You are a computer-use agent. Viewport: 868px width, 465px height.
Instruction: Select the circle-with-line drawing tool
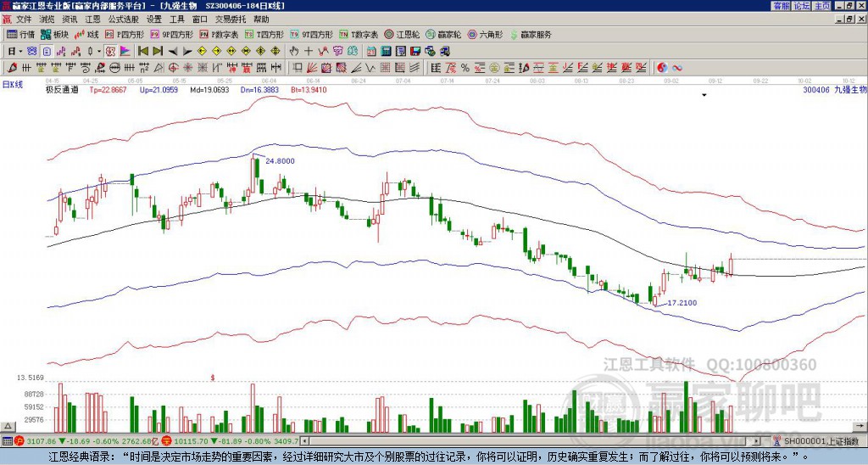(x=114, y=68)
